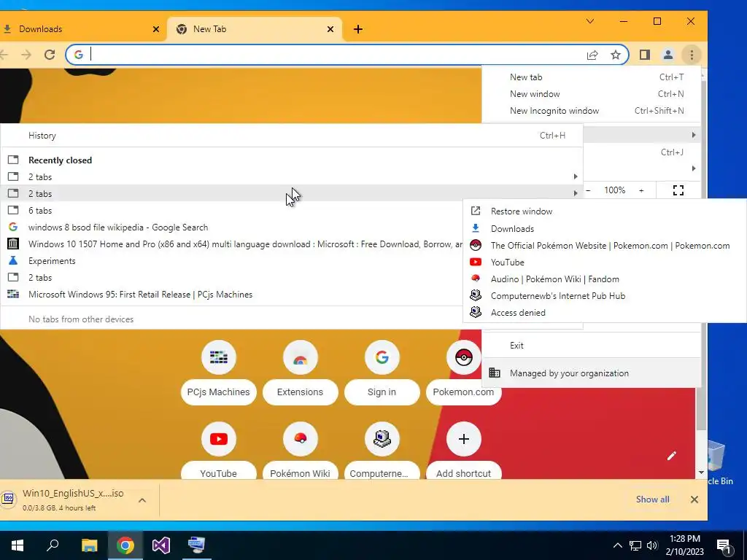
Task: Open notification center icon
Action: pyautogui.click(x=724, y=545)
